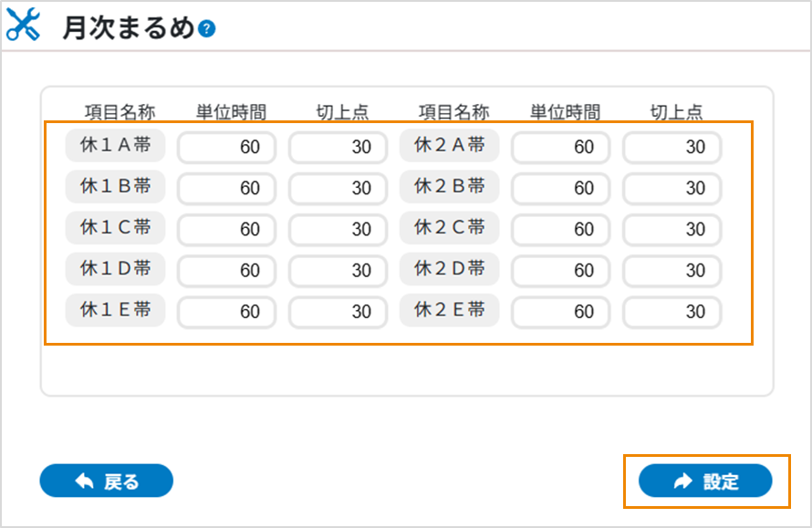Select the 休２Ｄ帯 row label

[x=449, y=270]
